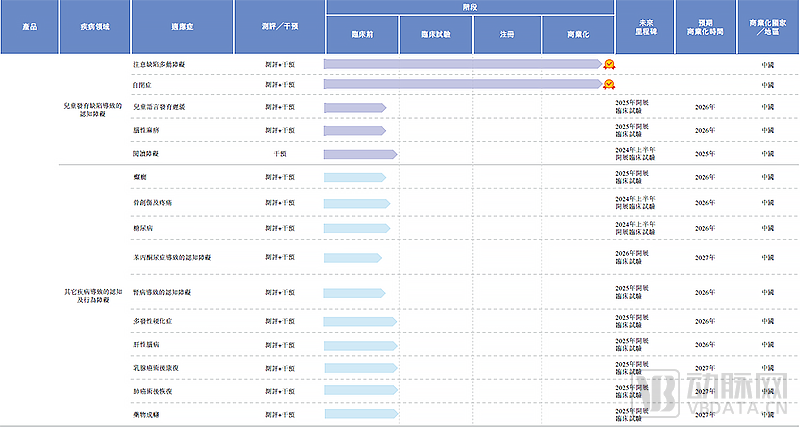Select the 臨床前 stage header
This screenshot has height=428, width=800.
click(x=361, y=34)
